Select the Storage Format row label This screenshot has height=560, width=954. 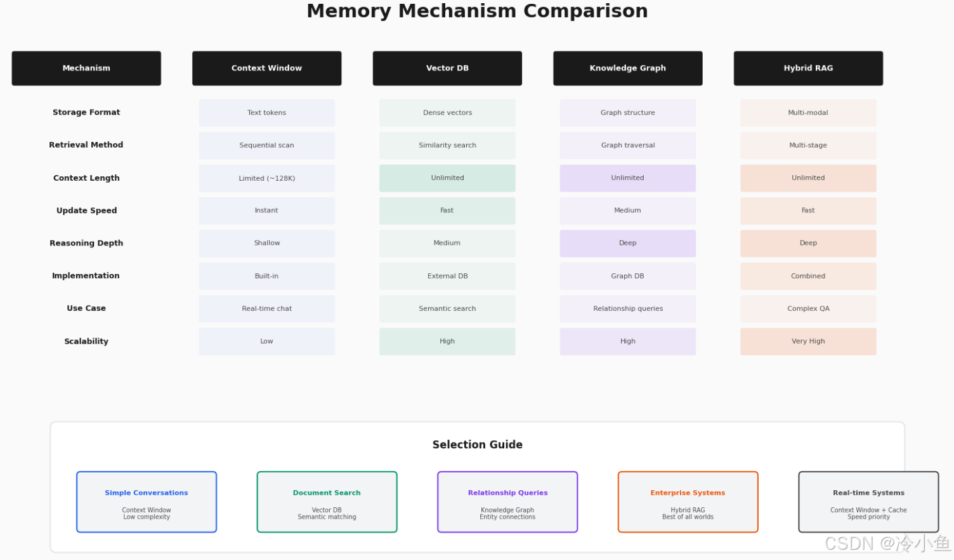(x=86, y=112)
